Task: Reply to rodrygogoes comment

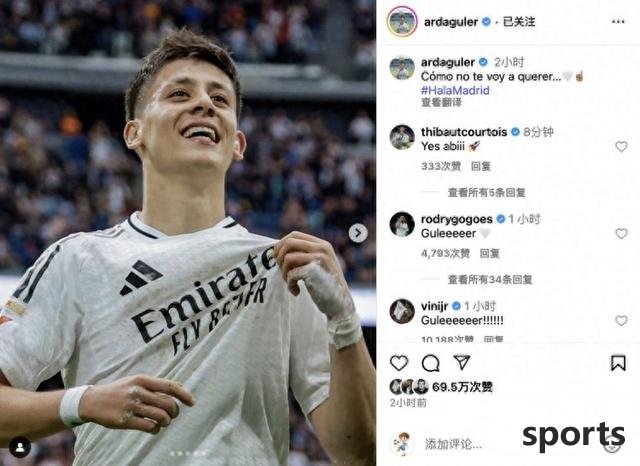Action: click(x=489, y=253)
